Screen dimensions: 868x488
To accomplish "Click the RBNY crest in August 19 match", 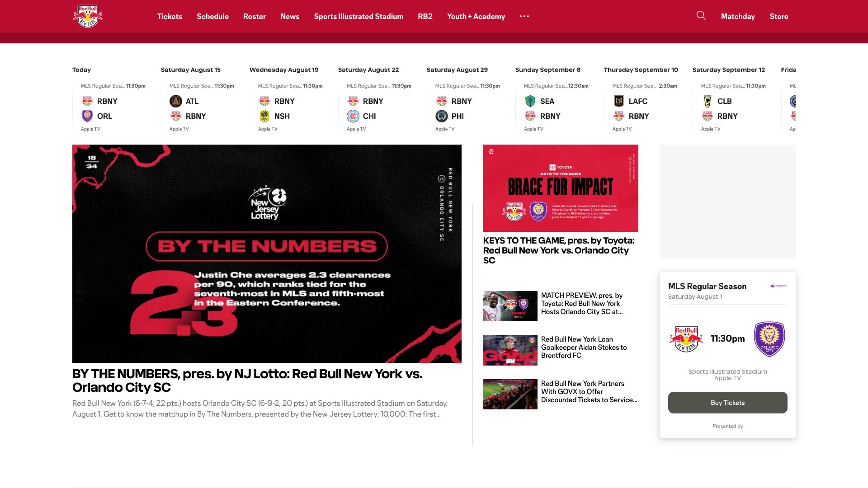I will click(x=264, y=101).
